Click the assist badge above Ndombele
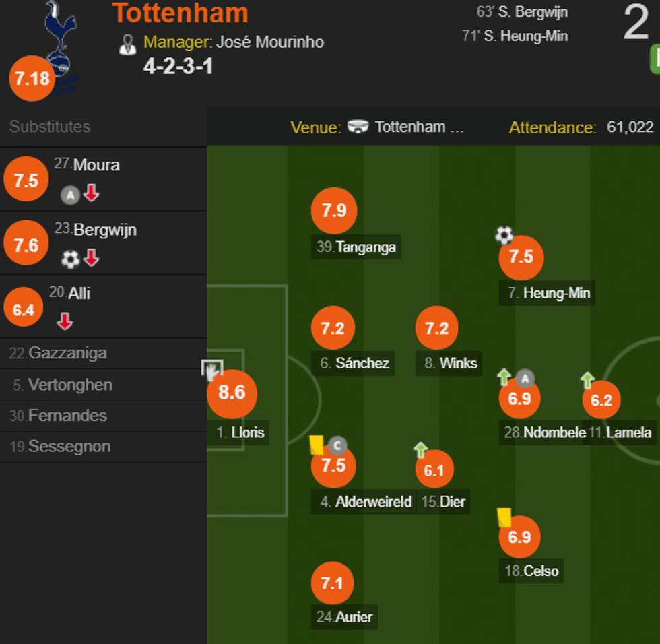 (x=525, y=377)
